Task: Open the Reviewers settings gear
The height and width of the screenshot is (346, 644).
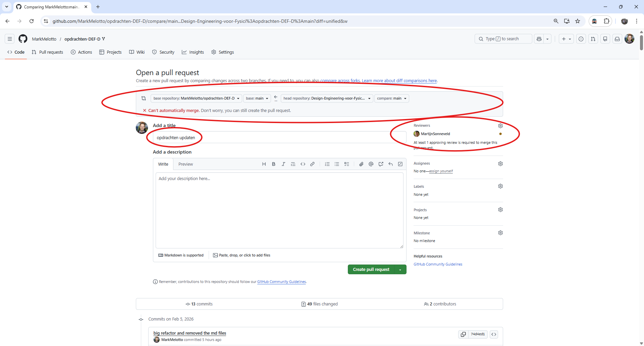Action: 500,125
